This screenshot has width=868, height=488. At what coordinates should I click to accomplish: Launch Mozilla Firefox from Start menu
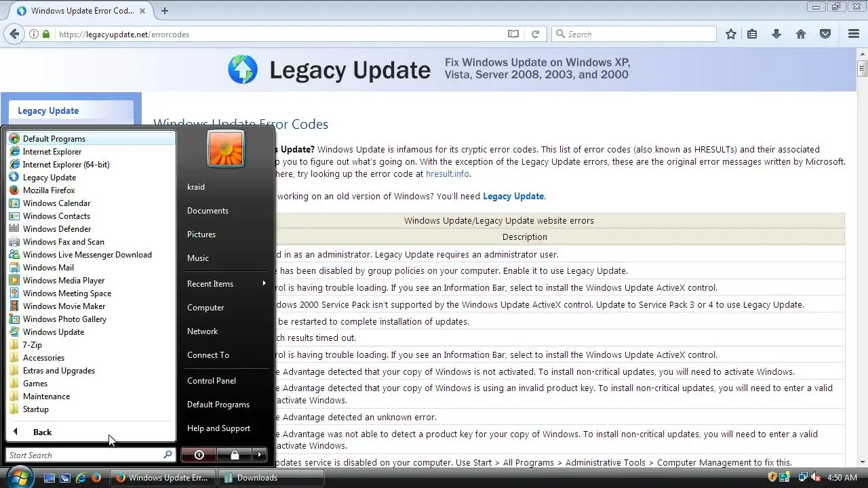point(91,190)
